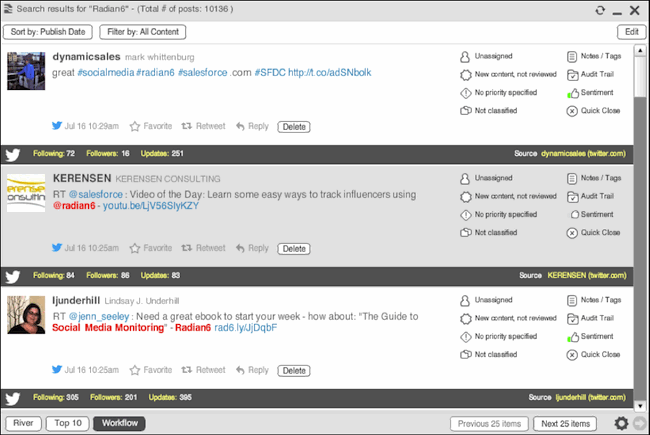Reply to the KERENSEN tweet
The image size is (650, 435).
tap(252, 248)
